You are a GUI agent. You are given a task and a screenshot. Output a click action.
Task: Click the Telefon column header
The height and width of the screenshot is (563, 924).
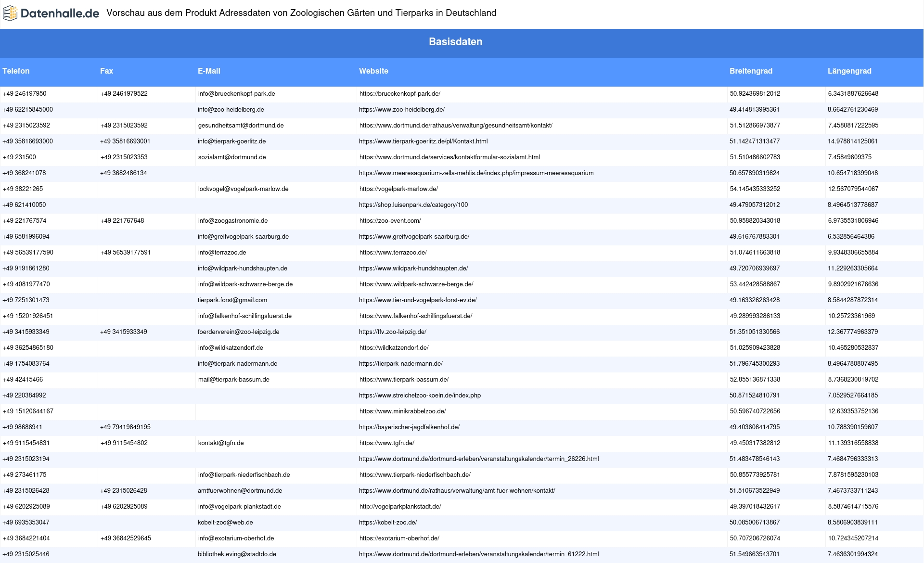tap(16, 71)
